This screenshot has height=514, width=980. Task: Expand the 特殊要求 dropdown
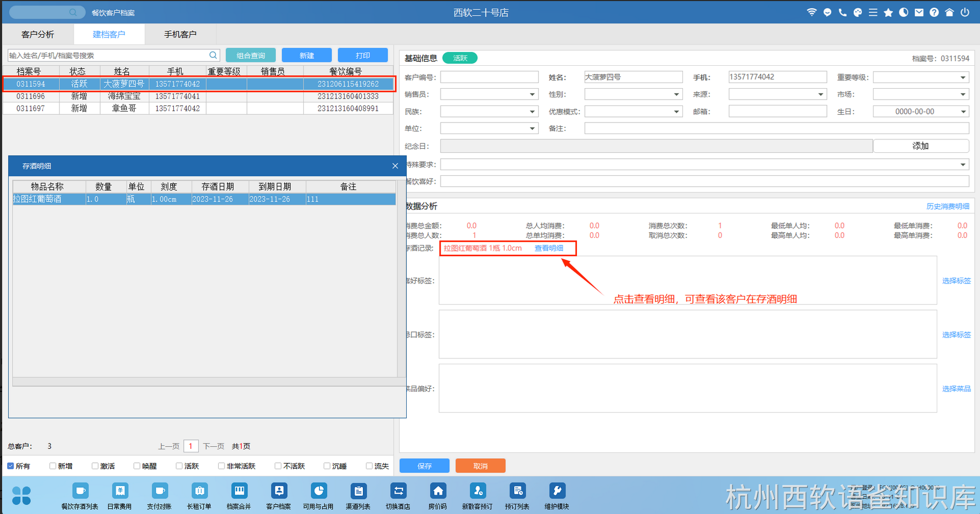[x=963, y=165]
